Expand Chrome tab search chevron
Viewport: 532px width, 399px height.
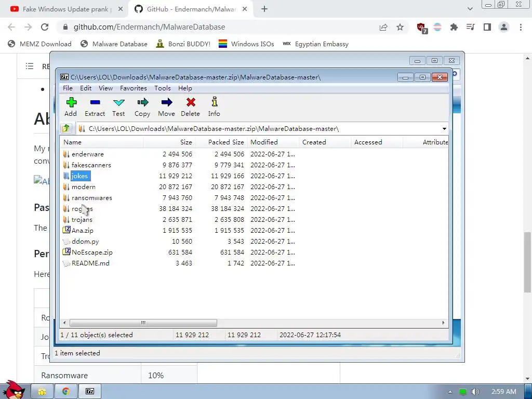[x=470, y=9]
